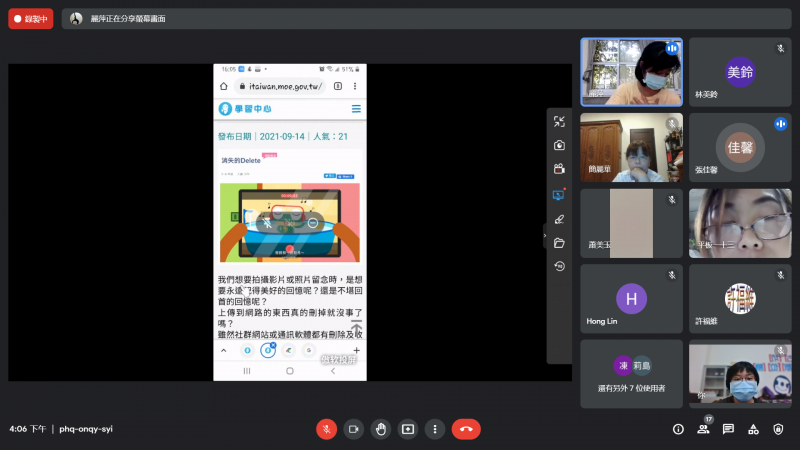Viewport: 800px width, 450px height.
Task: Click the 平板十三 video tile
Action: pos(740,223)
